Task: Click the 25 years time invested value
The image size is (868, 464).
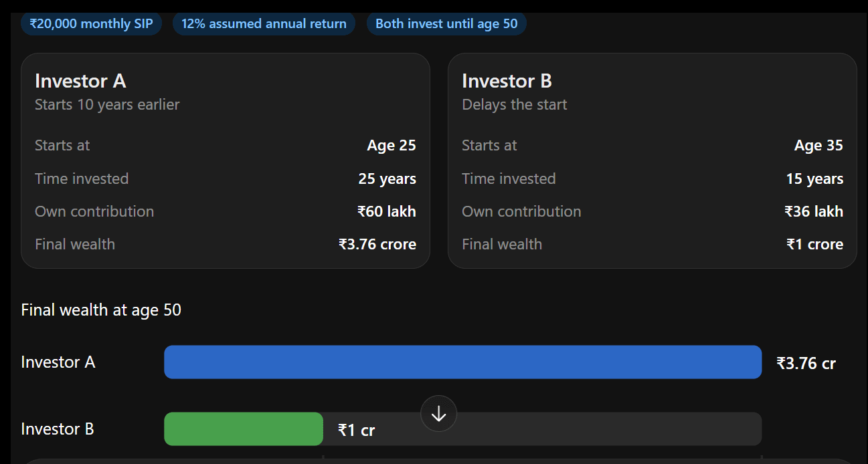Action: pyautogui.click(x=387, y=179)
